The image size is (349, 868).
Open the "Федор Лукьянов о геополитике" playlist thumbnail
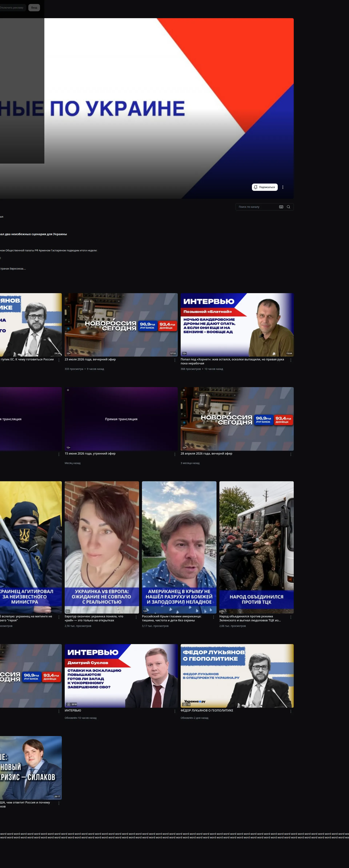[237, 676]
